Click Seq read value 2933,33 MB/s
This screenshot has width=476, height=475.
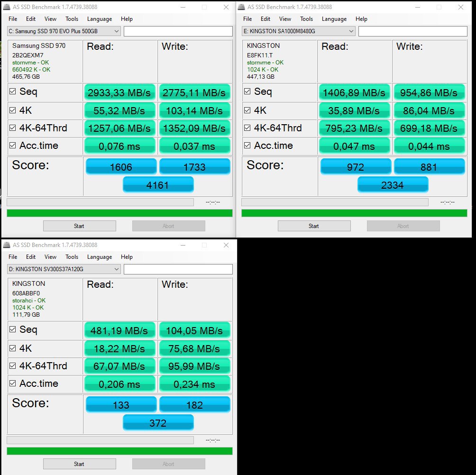[119, 92]
